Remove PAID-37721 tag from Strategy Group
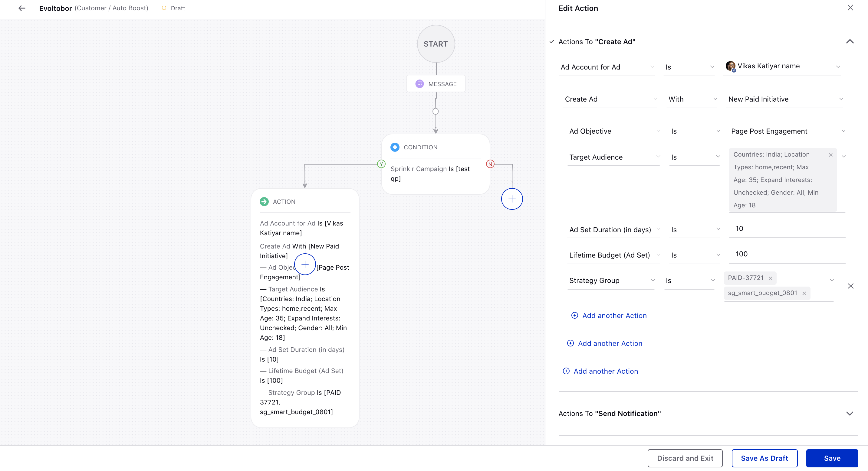Viewport: 868px width, 471px height. coord(770,278)
